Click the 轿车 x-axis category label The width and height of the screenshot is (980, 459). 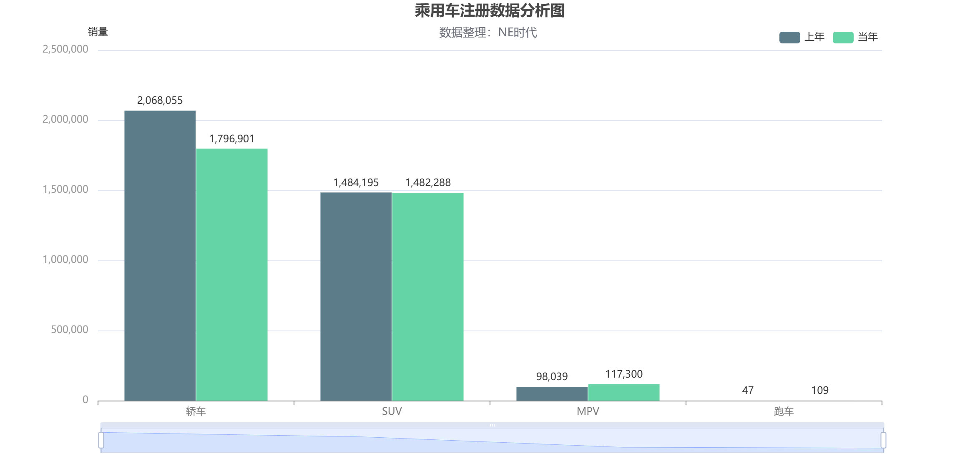coord(196,411)
